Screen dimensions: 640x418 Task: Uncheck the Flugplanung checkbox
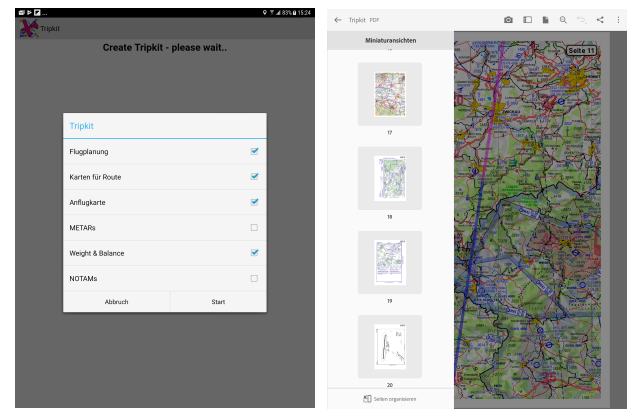tap(254, 151)
